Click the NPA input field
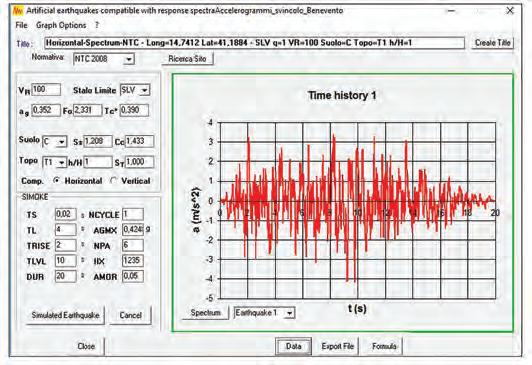The height and width of the screenshot is (365, 532). 133,245
